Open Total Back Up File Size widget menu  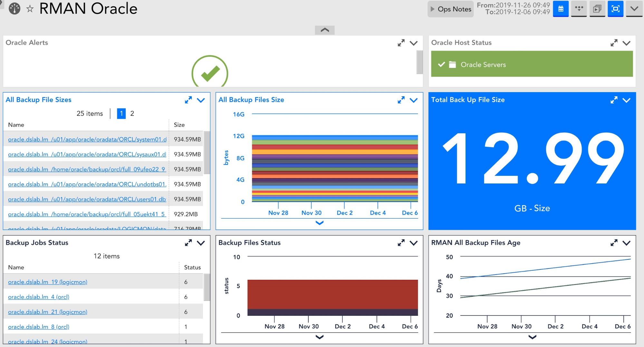(627, 100)
